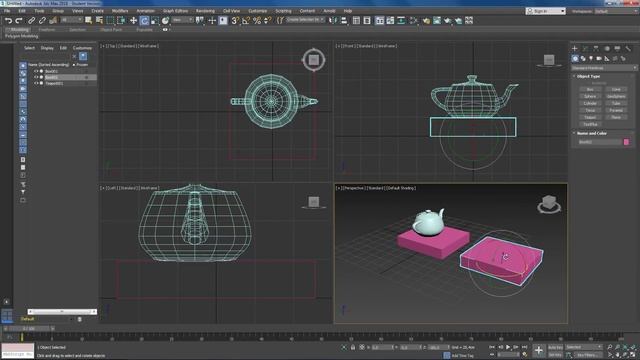The image size is (640, 360).
Task: Open the Graph Editors menu
Action: click(176, 11)
